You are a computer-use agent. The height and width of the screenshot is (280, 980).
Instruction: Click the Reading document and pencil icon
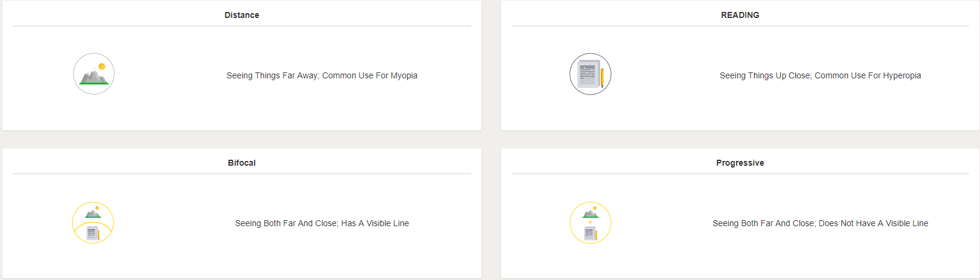tap(590, 74)
